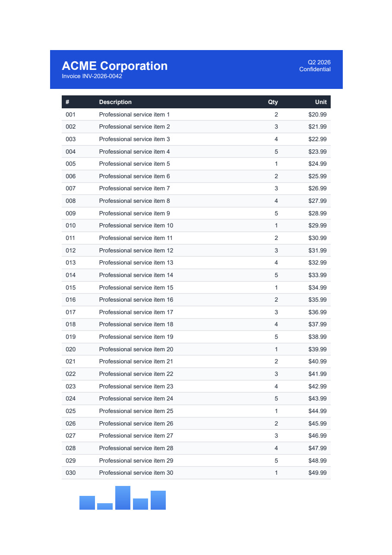392x555 pixels.
Task: Click the $29.99 unit price
Action: click(x=317, y=226)
